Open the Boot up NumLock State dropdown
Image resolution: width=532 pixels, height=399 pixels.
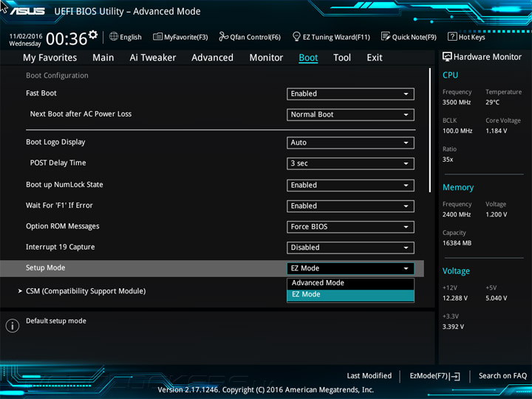[x=350, y=185]
